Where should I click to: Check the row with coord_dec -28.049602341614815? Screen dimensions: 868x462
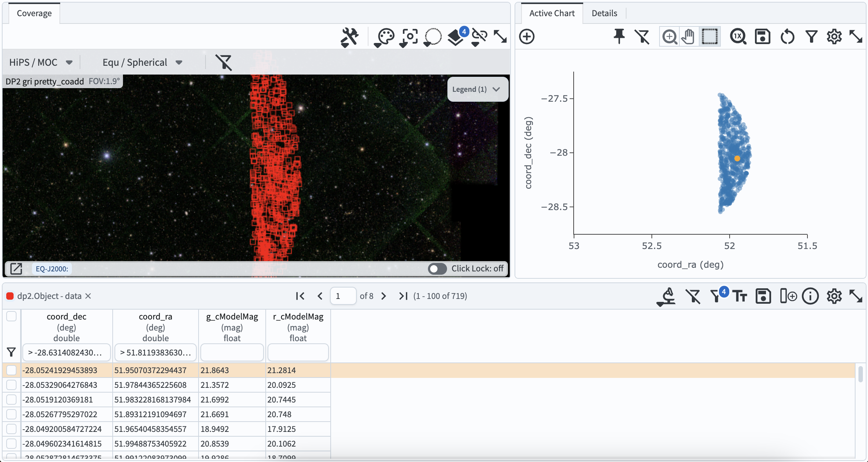[x=11, y=444]
